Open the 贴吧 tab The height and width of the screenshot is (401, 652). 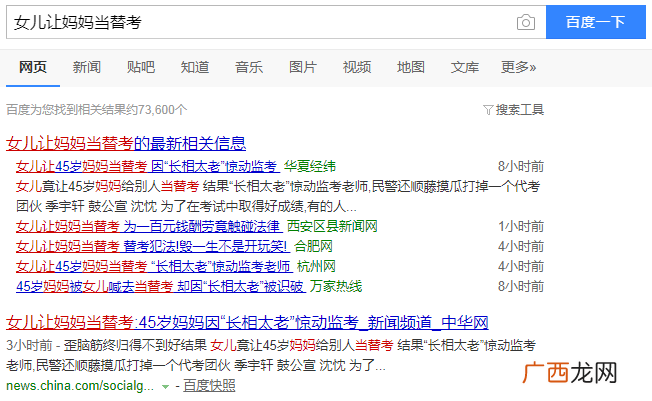[x=141, y=67]
